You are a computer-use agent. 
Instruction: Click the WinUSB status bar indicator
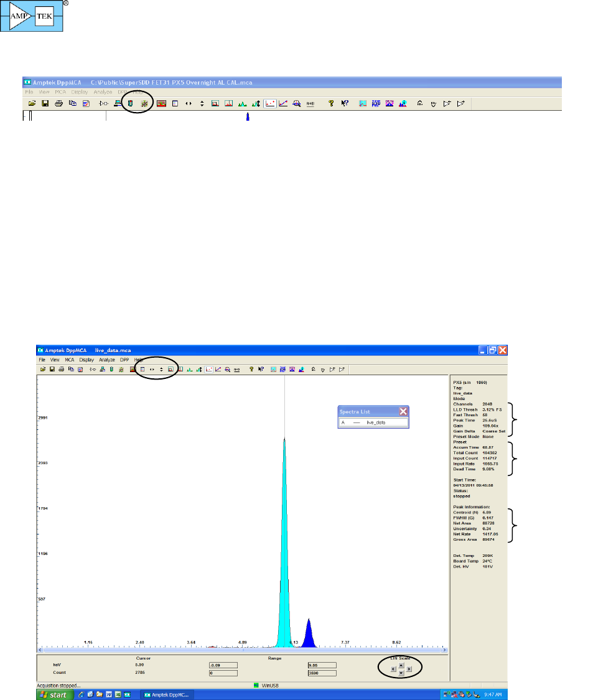(x=266, y=685)
